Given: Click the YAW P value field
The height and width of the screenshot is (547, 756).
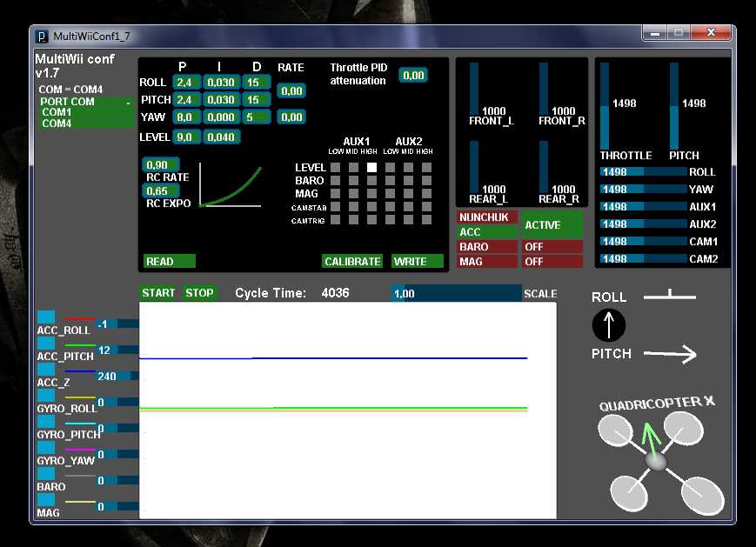Looking at the screenshot, I should [186, 117].
